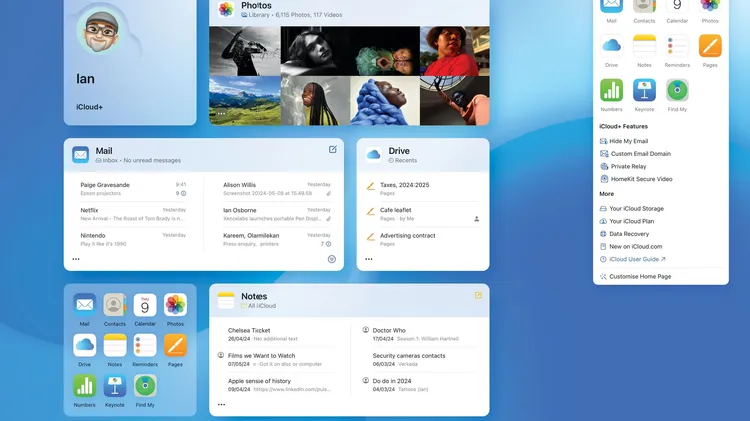This screenshot has width=750, height=421.
Task: Open the iCloud User Guide link
Action: pyautogui.click(x=632, y=259)
